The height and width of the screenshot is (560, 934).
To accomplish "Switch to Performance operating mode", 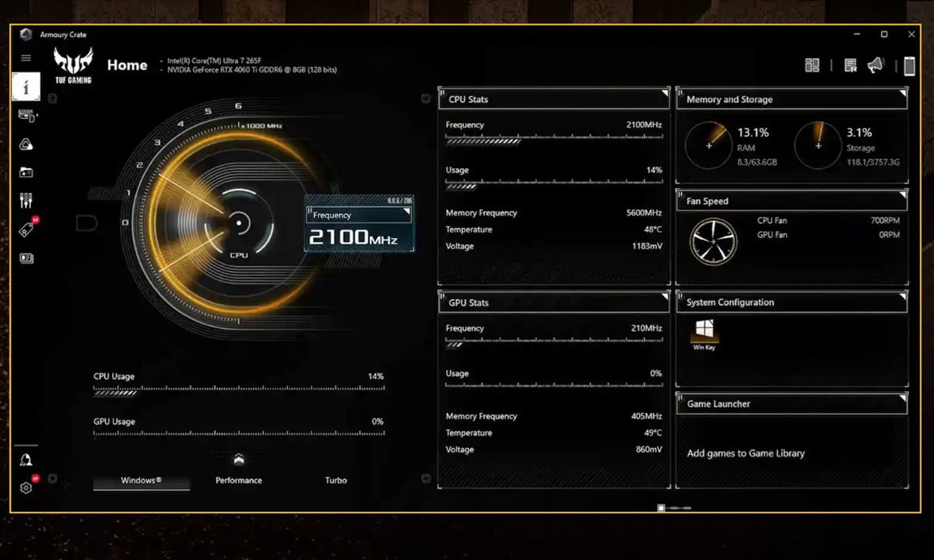I will pyautogui.click(x=239, y=481).
